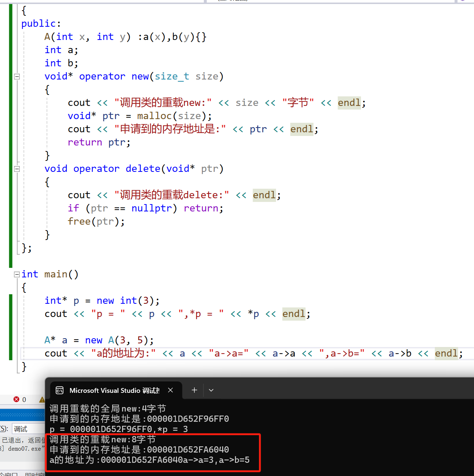Click the "字节" string literal in code
Screen dimensions: 474x476
pos(298,103)
